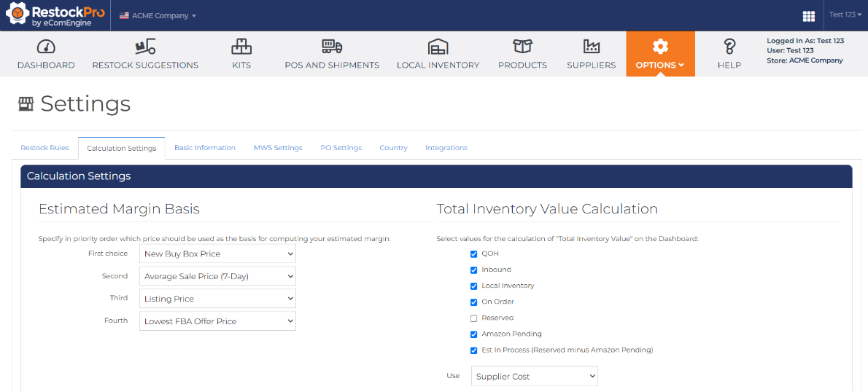Enable the Reserved checkbox
The height and width of the screenshot is (392, 868).
point(474,318)
